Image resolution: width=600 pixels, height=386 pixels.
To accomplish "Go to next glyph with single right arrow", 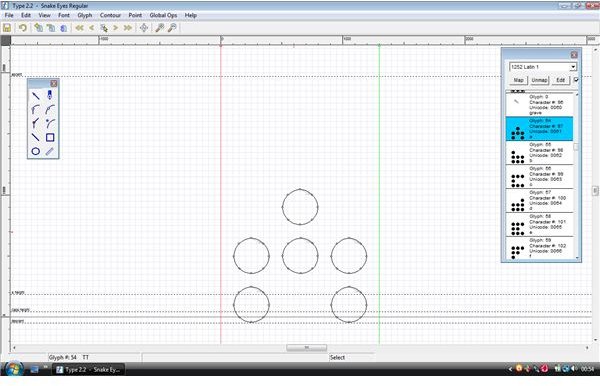I will (116, 28).
